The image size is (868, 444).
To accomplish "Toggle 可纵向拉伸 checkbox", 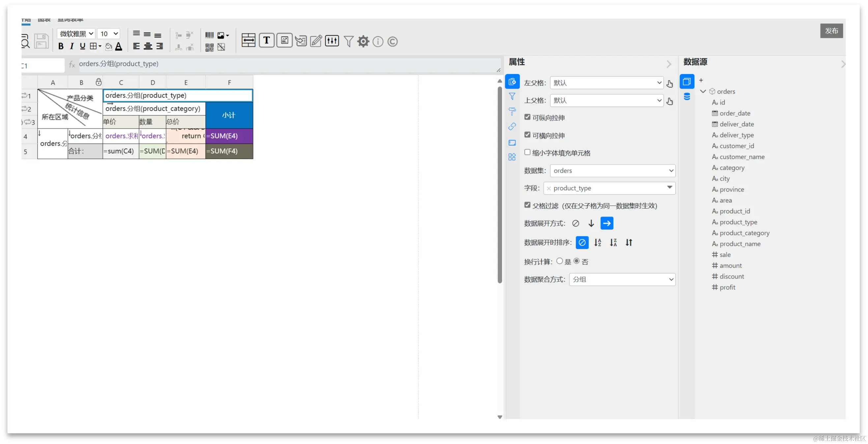I will (x=527, y=117).
